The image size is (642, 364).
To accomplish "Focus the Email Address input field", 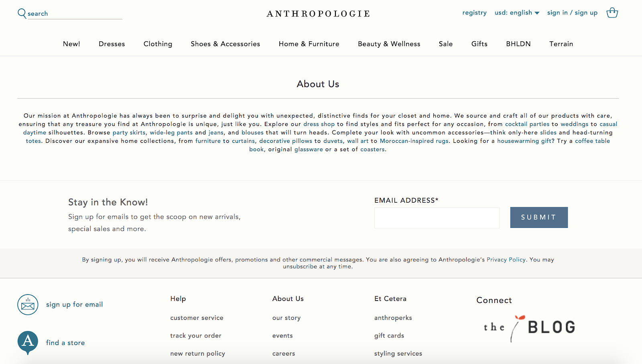I will [437, 218].
